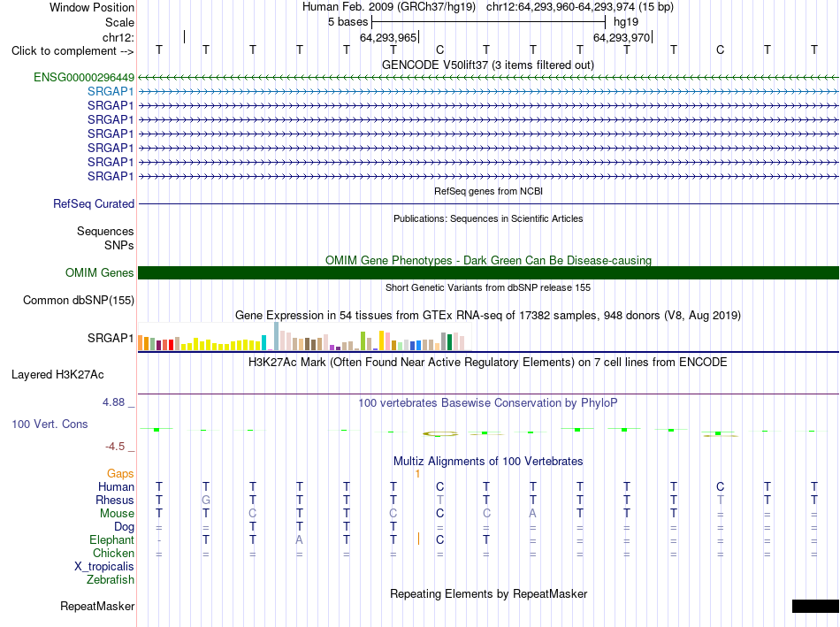The image size is (840, 627).
Task: Open the H3K27Ac Mark track title
Action: (x=488, y=363)
